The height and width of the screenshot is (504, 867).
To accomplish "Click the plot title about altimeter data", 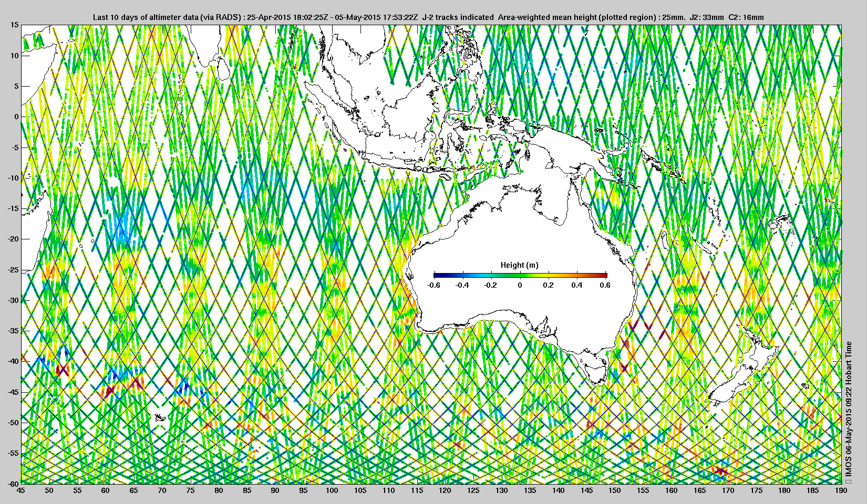I will (428, 17).
